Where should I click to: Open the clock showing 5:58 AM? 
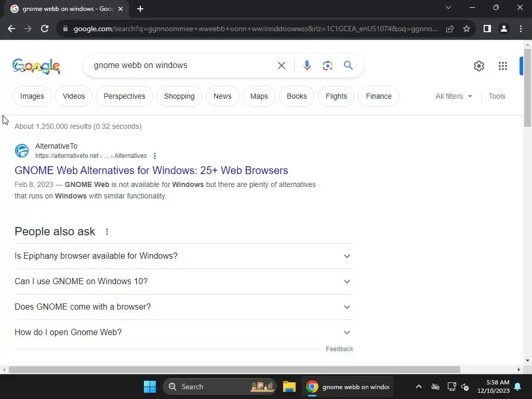tap(494, 387)
